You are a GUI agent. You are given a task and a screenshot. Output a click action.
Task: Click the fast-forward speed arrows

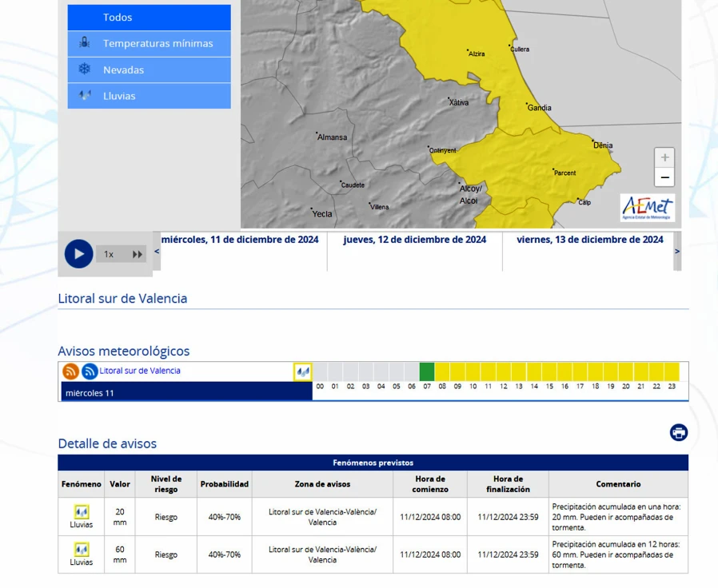pyautogui.click(x=138, y=254)
